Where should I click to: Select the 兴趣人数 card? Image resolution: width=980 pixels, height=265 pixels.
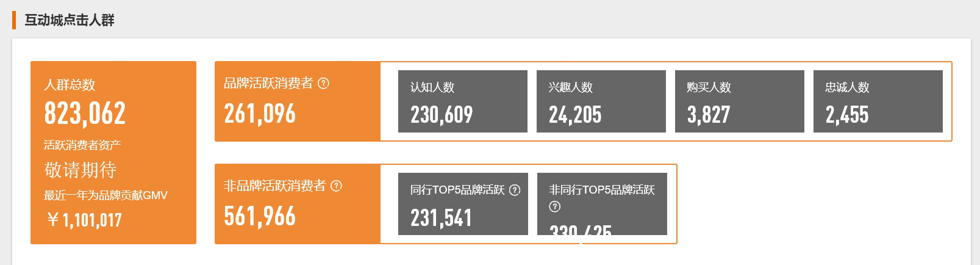point(601,101)
